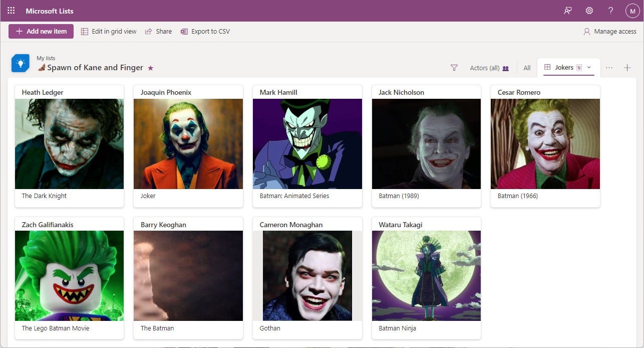644x348 pixels.
Task: Click the Batman (1966) caption
Action: point(518,196)
